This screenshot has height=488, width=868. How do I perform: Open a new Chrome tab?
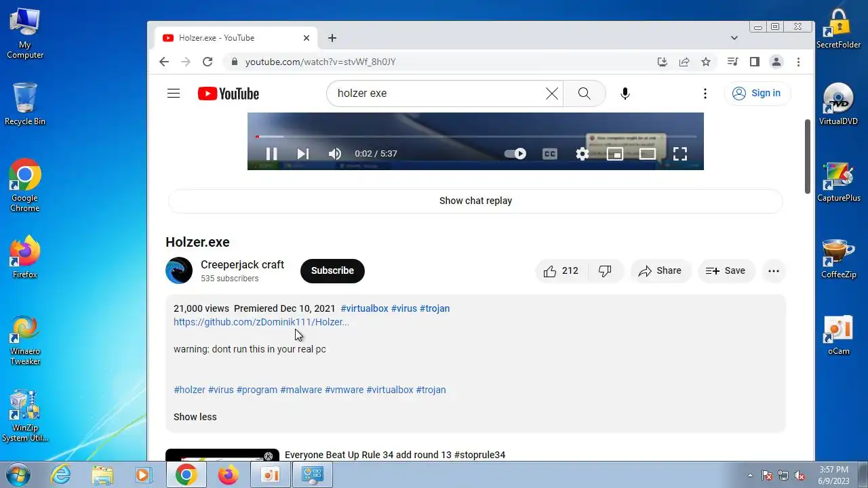(332, 38)
